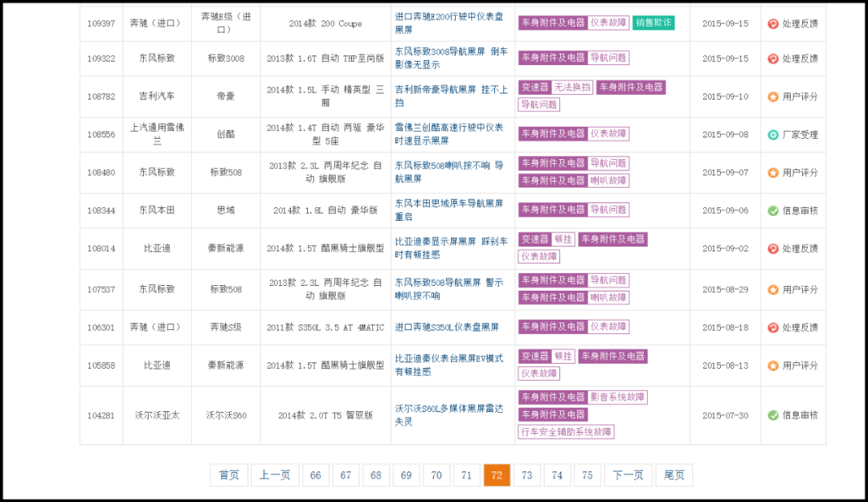The image size is (868, 502).
Task: Go to page 73
Action: [526, 475]
